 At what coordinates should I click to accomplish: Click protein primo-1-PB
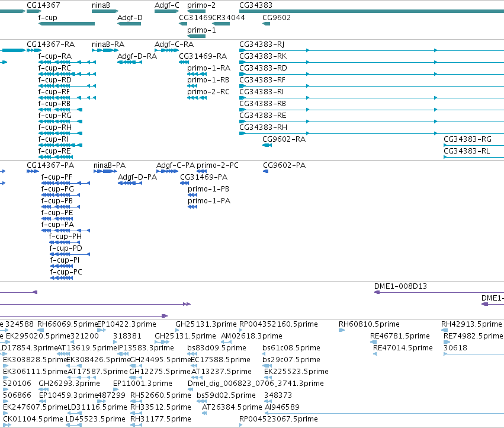[208, 189]
